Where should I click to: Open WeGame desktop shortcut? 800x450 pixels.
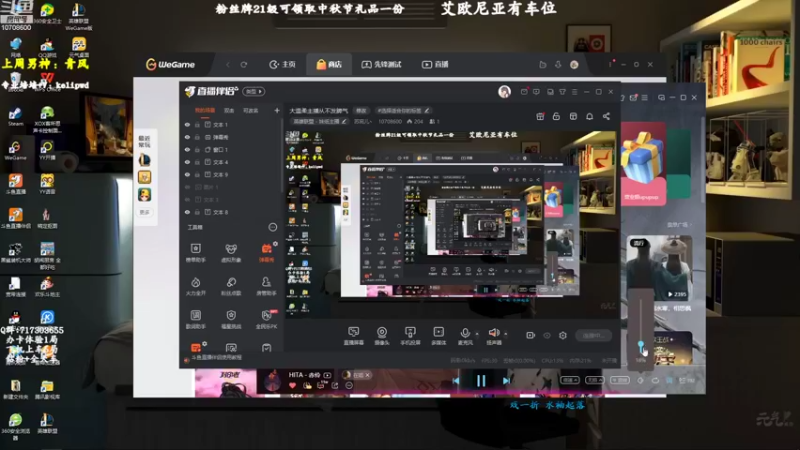coord(15,151)
